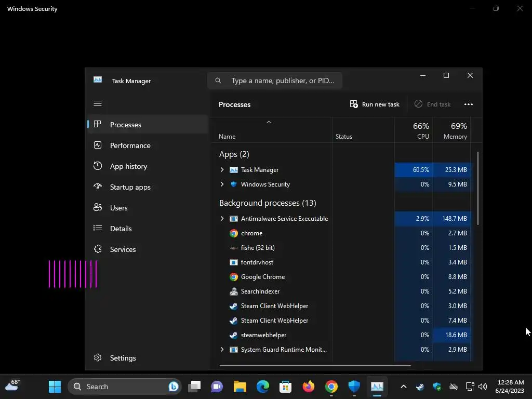Click Task Manager icon on taskbar
The image size is (532, 399).
click(377, 387)
